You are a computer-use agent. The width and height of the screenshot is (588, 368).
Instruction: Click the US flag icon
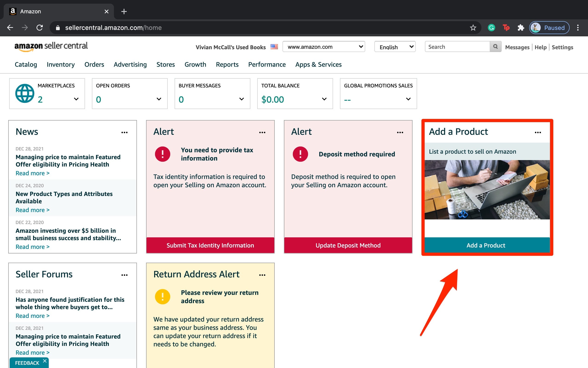(274, 47)
